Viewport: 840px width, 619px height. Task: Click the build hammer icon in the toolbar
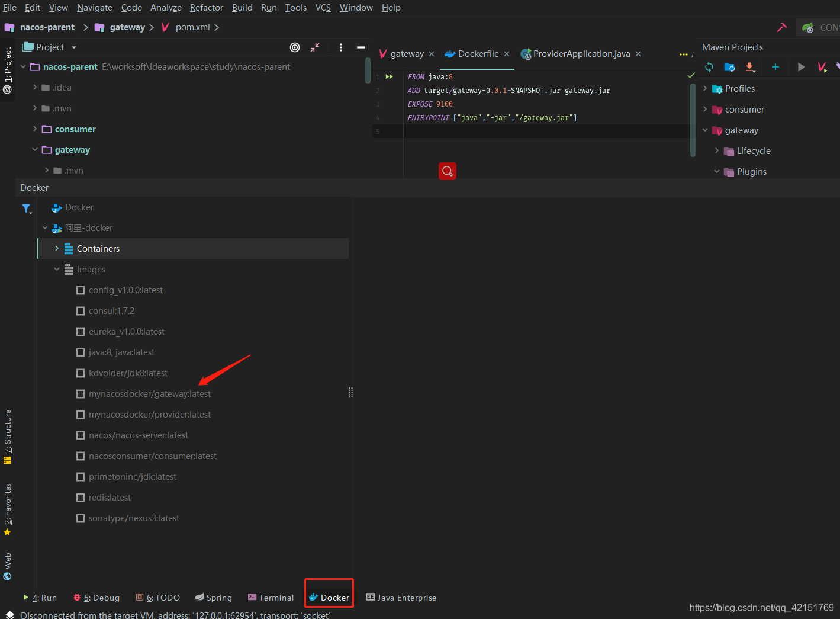coord(782,27)
